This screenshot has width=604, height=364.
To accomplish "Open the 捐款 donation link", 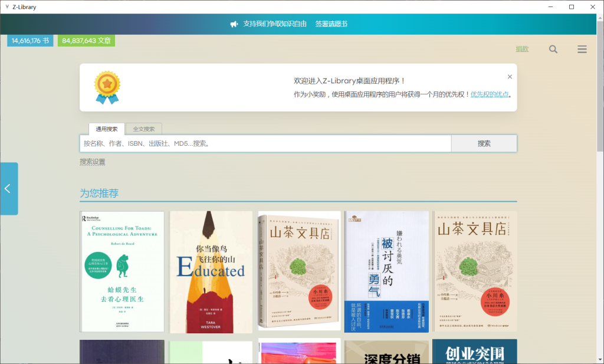I will coord(521,49).
